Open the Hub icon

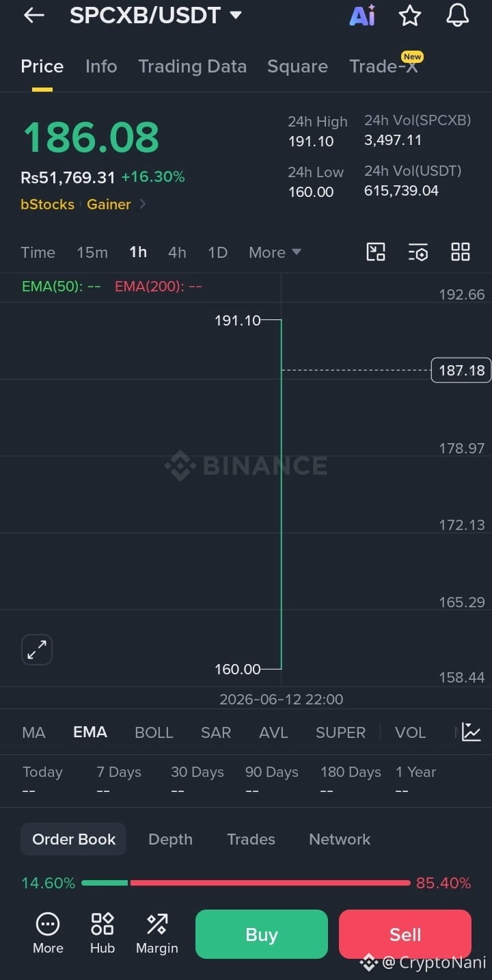coord(102,933)
